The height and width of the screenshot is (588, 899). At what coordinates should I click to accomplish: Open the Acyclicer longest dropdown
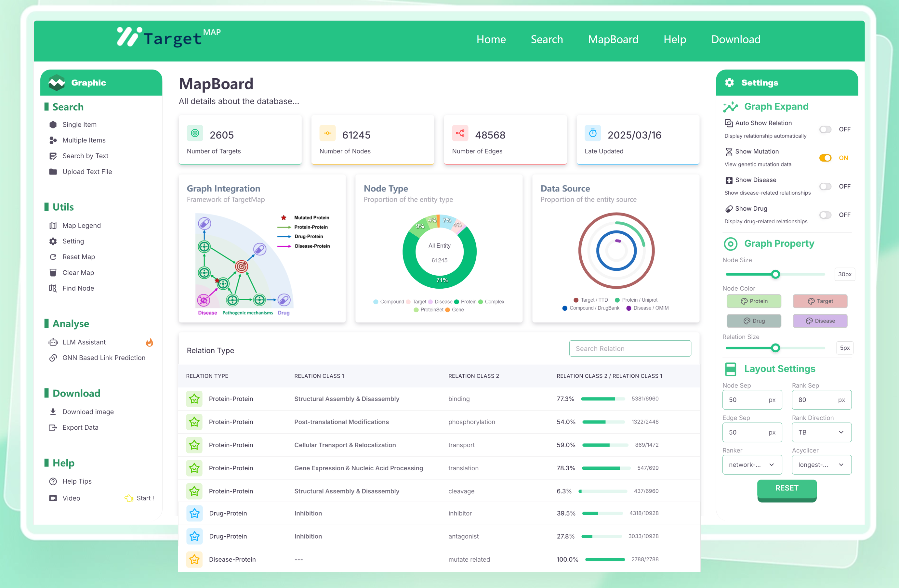pos(821,464)
